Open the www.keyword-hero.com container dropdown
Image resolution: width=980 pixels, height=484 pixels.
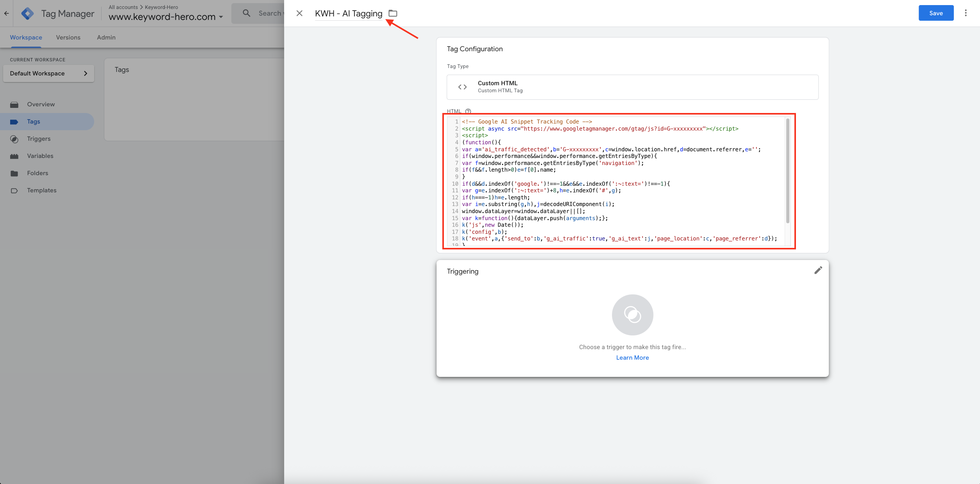(166, 17)
